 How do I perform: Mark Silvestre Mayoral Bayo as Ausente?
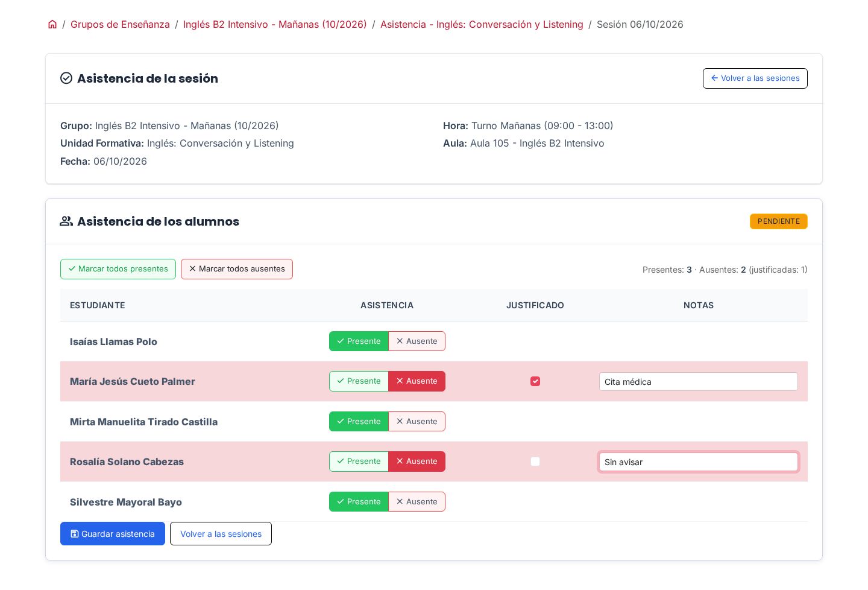point(417,502)
